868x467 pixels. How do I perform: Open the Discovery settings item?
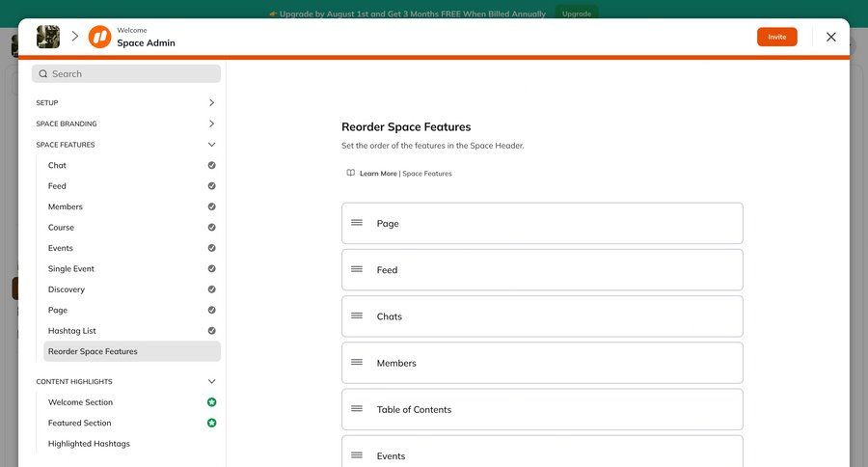click(67, 289)
